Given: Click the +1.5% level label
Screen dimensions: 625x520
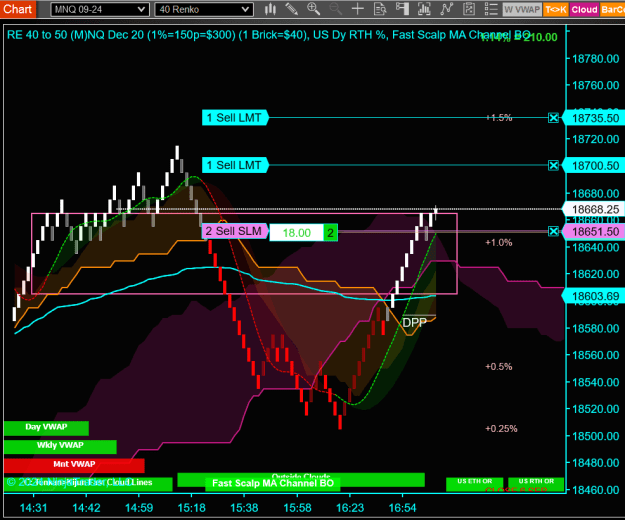Looking at the screenshot, I should pos(499,118).
